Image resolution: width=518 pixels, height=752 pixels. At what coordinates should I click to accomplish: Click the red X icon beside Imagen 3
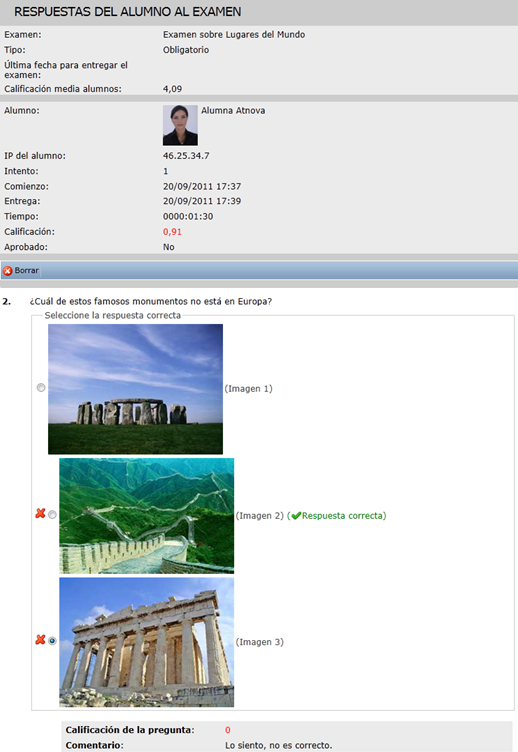(40, 640)
